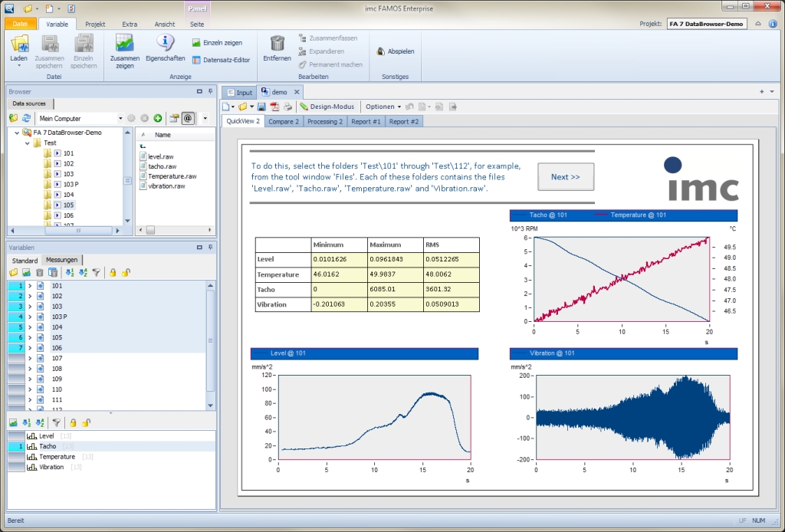Image resolution: width=785 pixels, height=532 pixels.
Task: Switch to the Compare 2 tab
Action: pyautogui.click(x=284, y=121)
